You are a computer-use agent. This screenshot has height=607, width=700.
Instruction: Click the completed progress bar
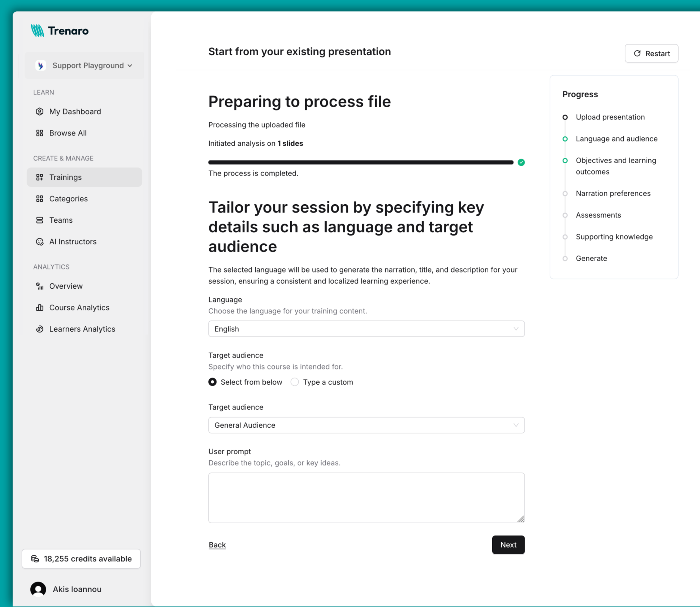tap(361, 162)
